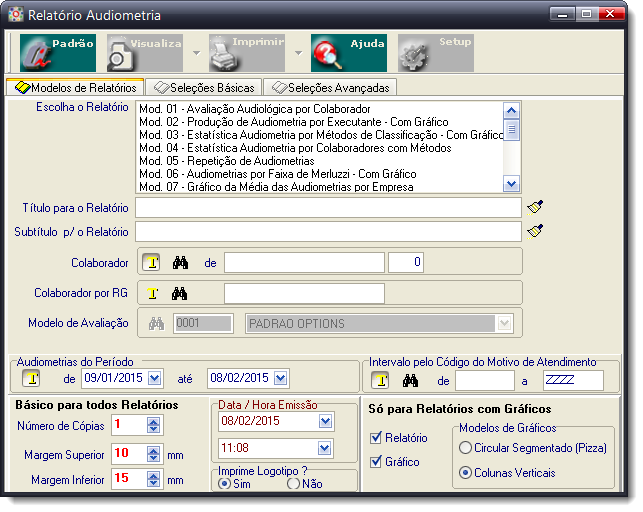Click the Motivo de Atendimento 'de' field

tap(485, 380)
